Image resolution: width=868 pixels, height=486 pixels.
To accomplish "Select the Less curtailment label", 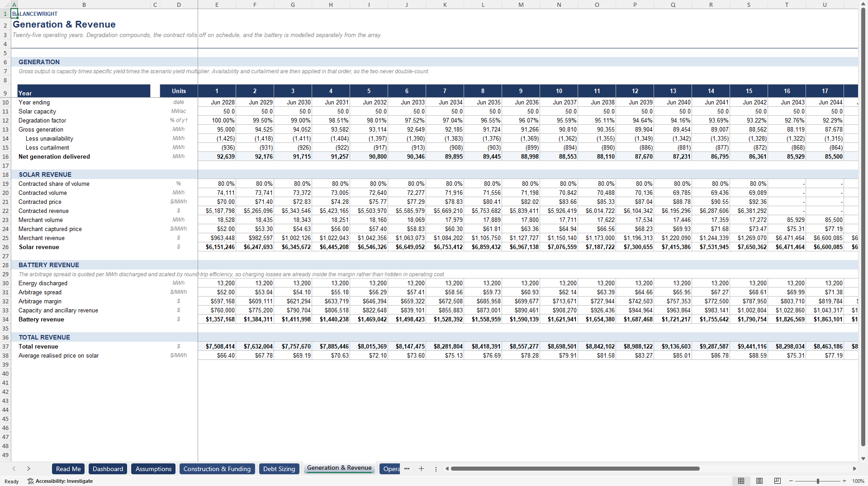I will point(47,148).
